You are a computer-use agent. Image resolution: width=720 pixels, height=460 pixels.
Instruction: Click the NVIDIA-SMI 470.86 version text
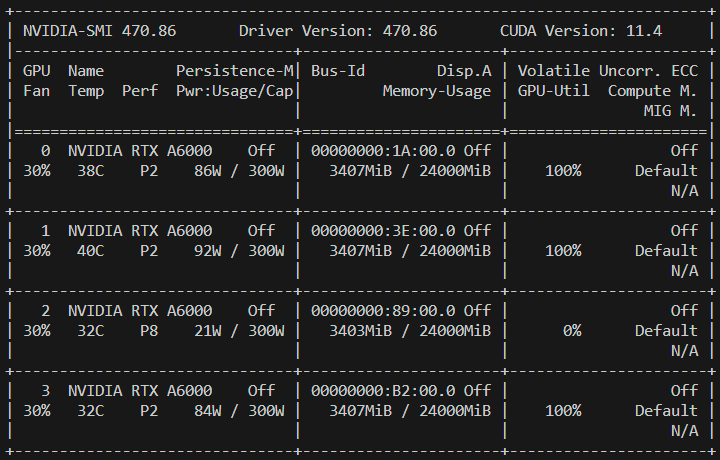point(99,31)
